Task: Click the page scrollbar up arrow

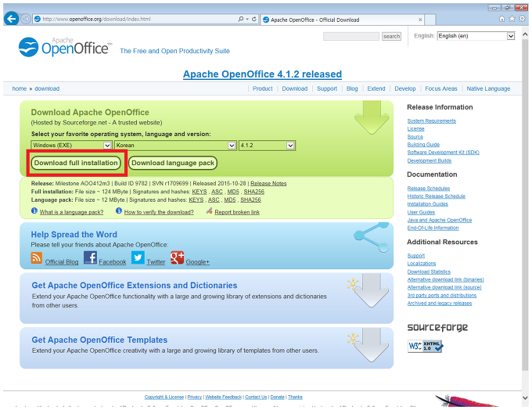Action: click(525, 34)
